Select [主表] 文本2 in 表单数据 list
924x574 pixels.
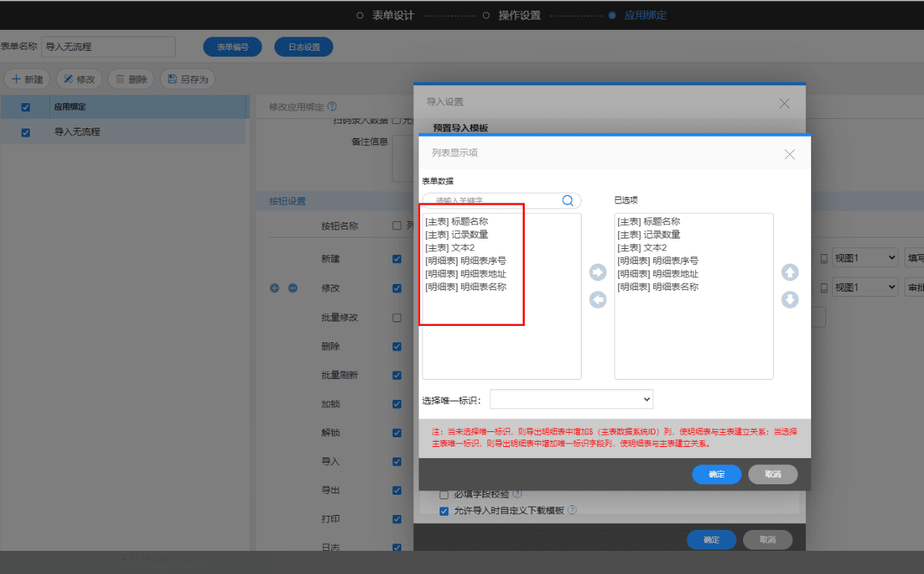[450, 247]
